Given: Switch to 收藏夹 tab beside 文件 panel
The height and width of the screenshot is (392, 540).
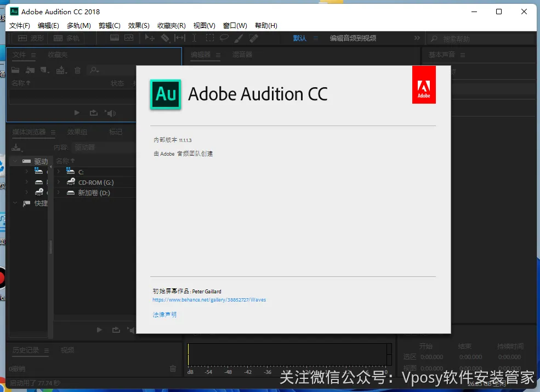Looking at the screenshot, I should [x=58, y=54].
